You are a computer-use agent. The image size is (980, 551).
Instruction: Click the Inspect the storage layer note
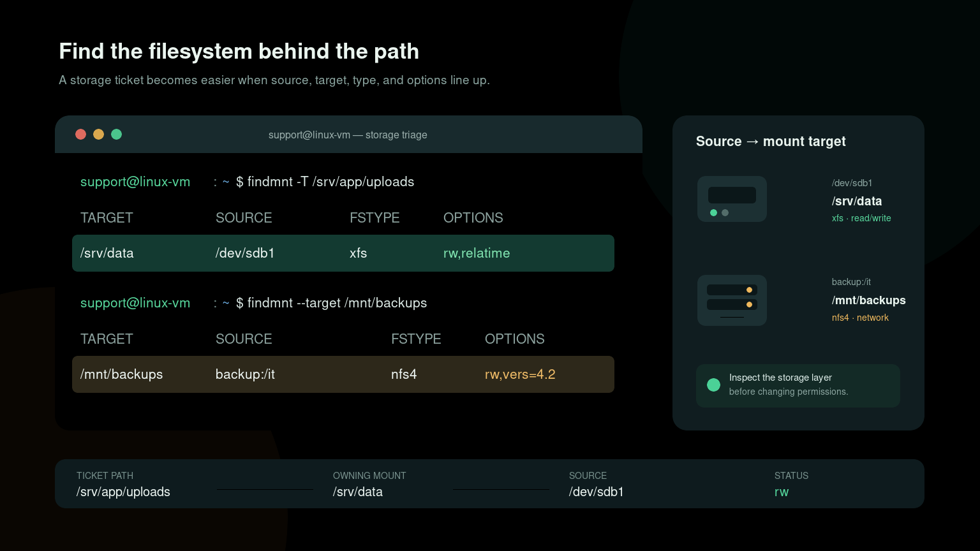pyautogui.click(x=798, y=385)
